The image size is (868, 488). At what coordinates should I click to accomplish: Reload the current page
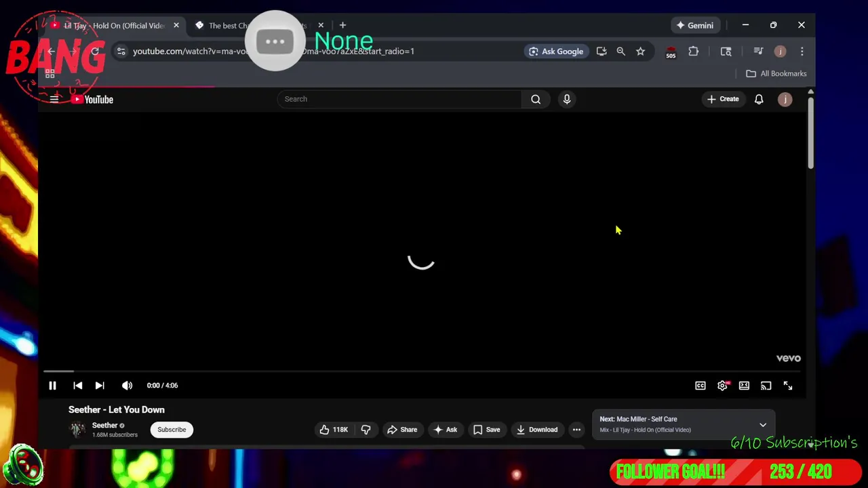coord(95,52)
